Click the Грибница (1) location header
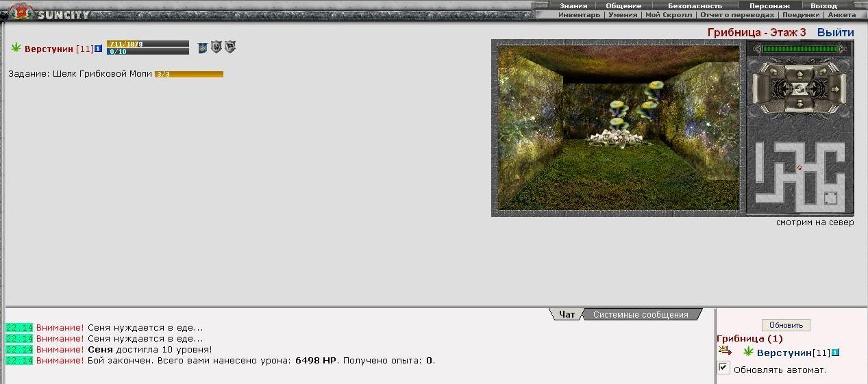868x384 pixels. click(x=749, y=338)
